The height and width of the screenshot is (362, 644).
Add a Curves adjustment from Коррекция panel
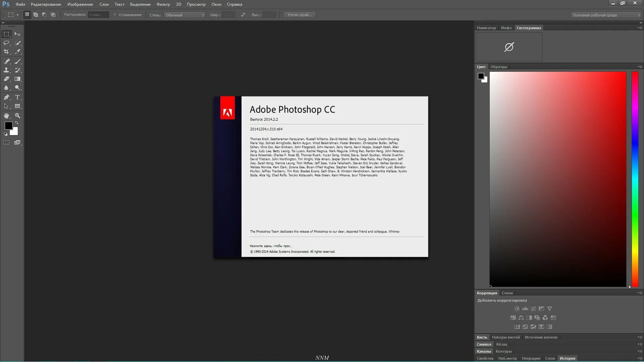click(x=533, y=308)
